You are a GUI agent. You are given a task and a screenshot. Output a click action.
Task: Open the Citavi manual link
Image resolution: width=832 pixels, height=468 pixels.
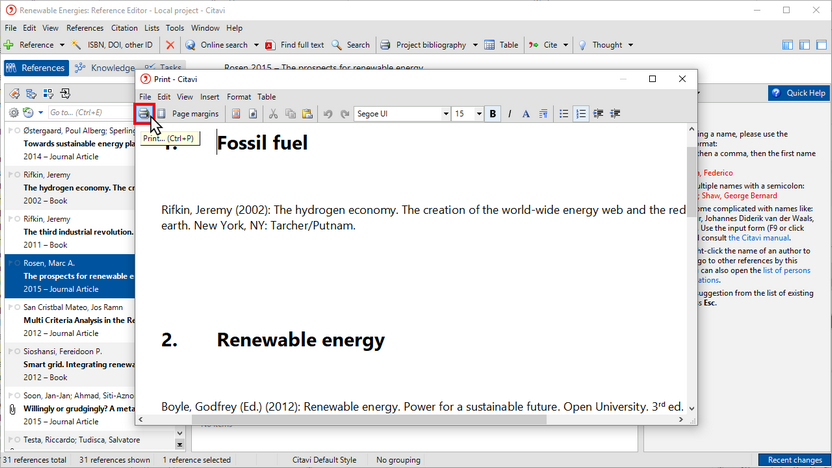tap(758, 238)
